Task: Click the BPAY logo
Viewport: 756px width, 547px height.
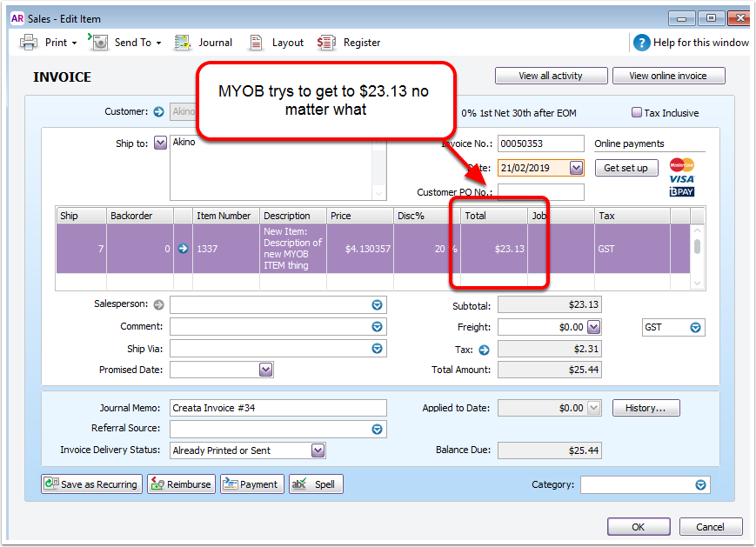Action: coord(682,192)
